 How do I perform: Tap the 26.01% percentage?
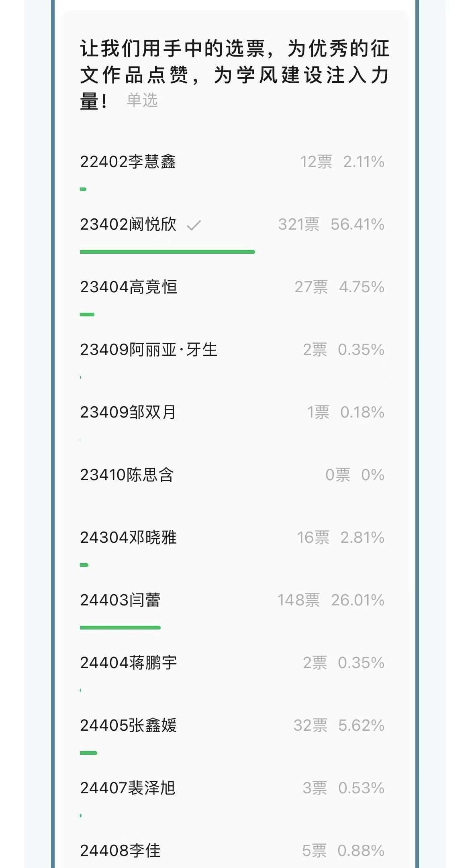358,600
